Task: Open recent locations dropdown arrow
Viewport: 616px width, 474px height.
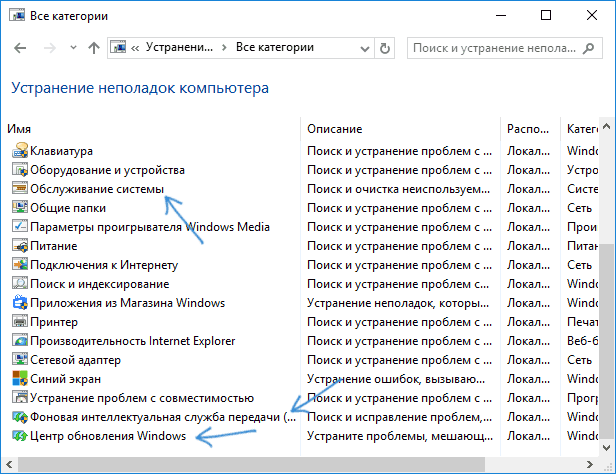Action: 73,48
